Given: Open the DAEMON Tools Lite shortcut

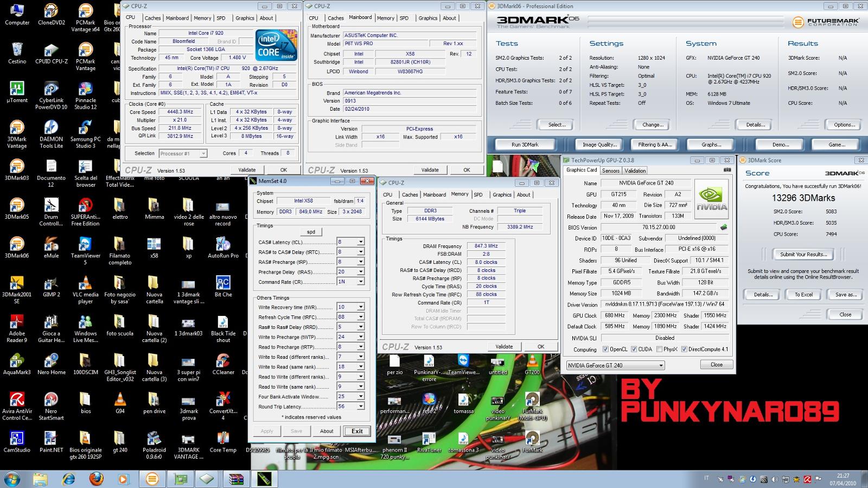Looking at the screenshot, I should coord(51,135).
